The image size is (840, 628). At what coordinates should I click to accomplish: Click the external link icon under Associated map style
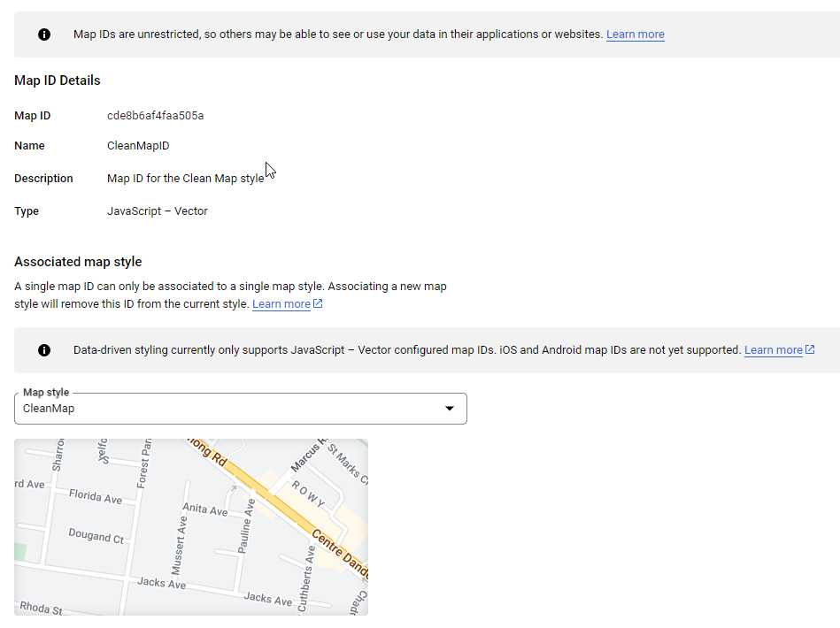pos(318,304)
